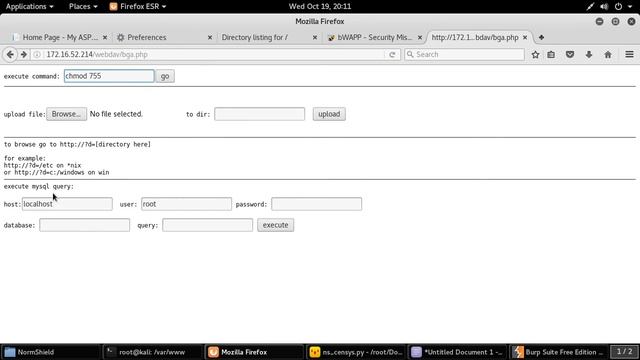The image size is (640, 360).
Task: Click the 'No file selected.' text
Action: pos(116,114)
